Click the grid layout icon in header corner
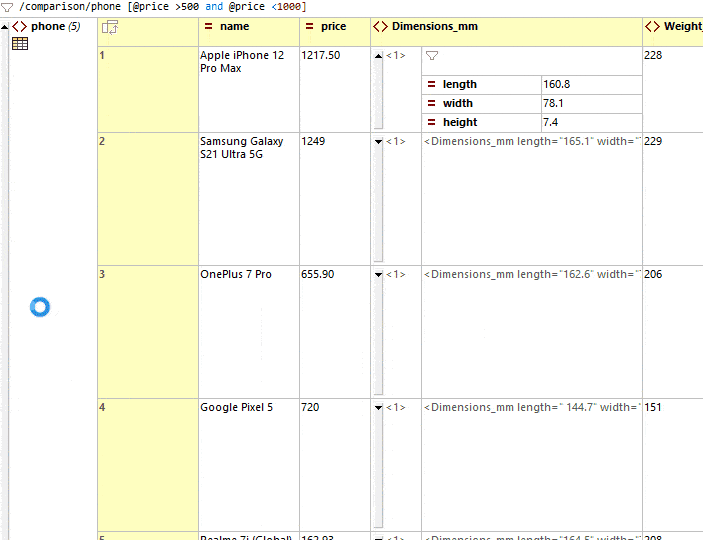 point(110,27)
